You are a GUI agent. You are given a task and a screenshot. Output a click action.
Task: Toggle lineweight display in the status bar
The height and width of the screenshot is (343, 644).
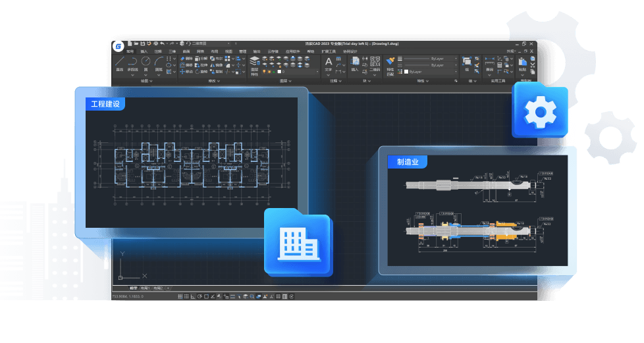pyautogui.click(x=232, y=296)
